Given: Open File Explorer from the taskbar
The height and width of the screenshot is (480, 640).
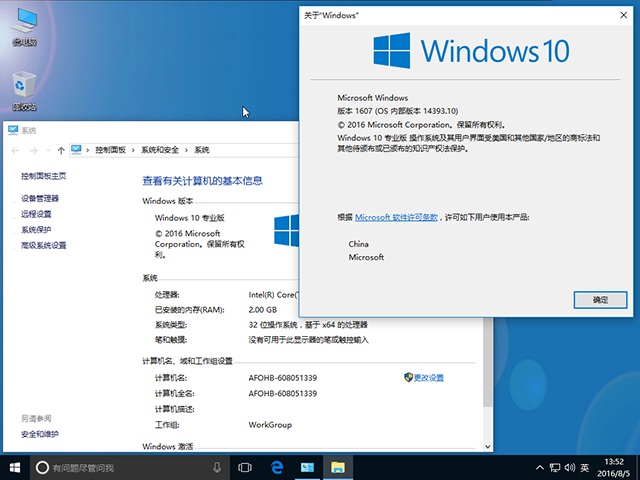Looking at the screenshot, I should 339,467.
